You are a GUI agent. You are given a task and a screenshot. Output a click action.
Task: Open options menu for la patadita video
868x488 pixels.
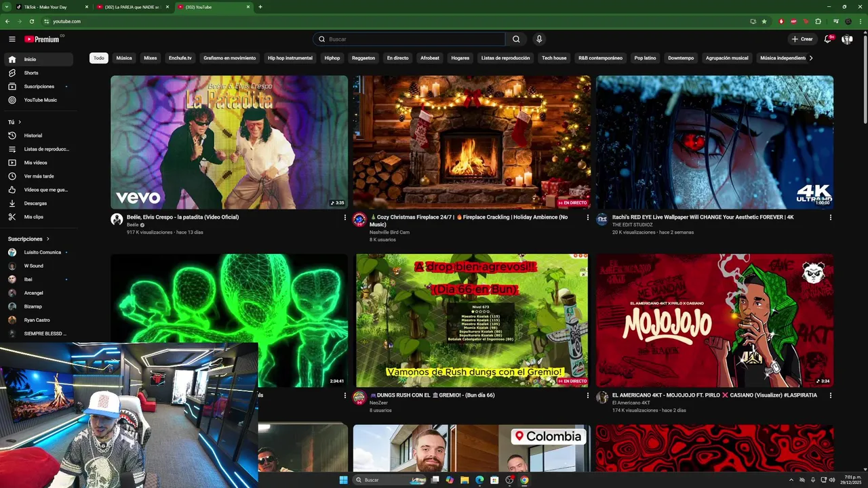pos(344,218)
